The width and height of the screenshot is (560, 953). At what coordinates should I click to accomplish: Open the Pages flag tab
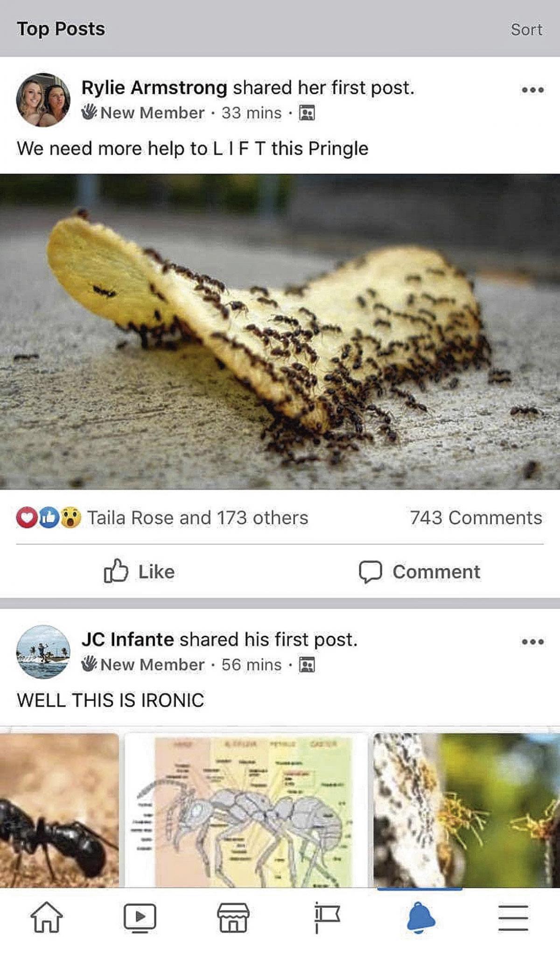327,917
